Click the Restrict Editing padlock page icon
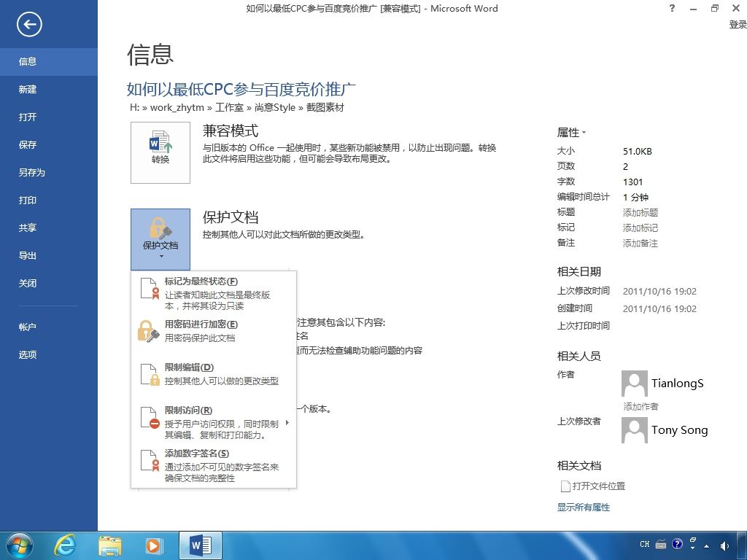Screen dimensions: 747x560 pos(149,374)
